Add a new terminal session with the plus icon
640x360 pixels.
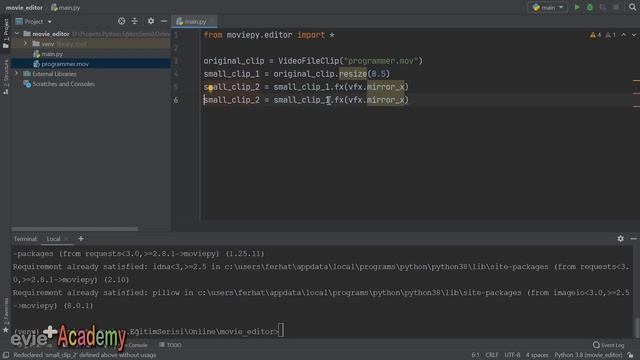coord(81,239)
